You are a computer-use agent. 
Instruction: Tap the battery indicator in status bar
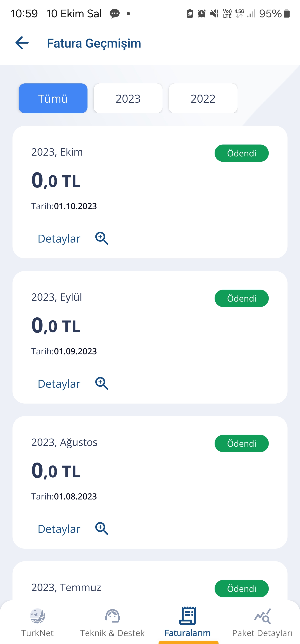287,14
